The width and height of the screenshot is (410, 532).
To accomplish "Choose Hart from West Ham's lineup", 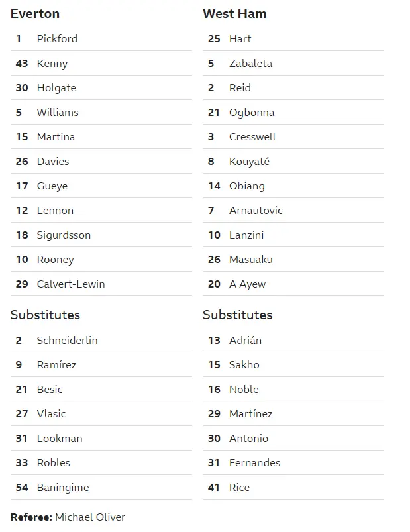I will pyautogui.click(x=240, y=39).
